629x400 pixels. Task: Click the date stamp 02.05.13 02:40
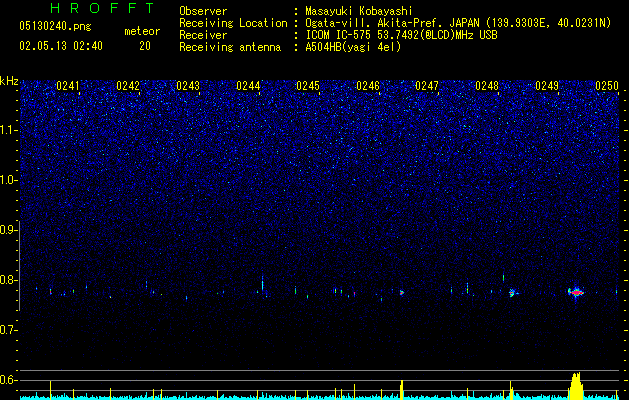61,46
